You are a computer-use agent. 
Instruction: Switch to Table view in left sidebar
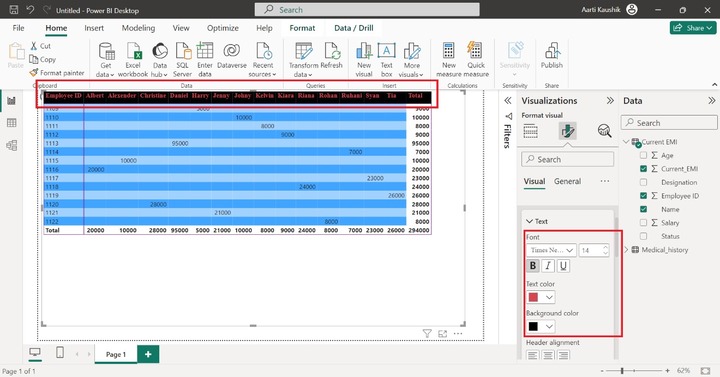coord(11,123)
